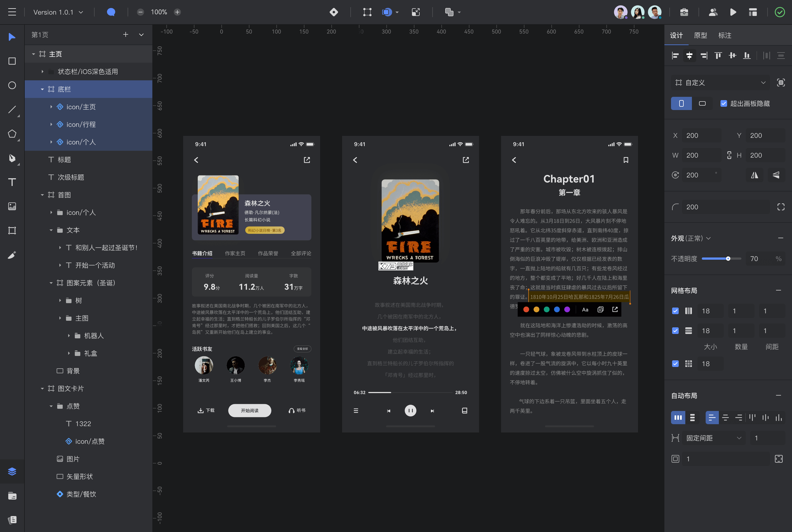Select the ellipse tool
This screenshot has width=792, height=532.
click(x=12, y=85)
